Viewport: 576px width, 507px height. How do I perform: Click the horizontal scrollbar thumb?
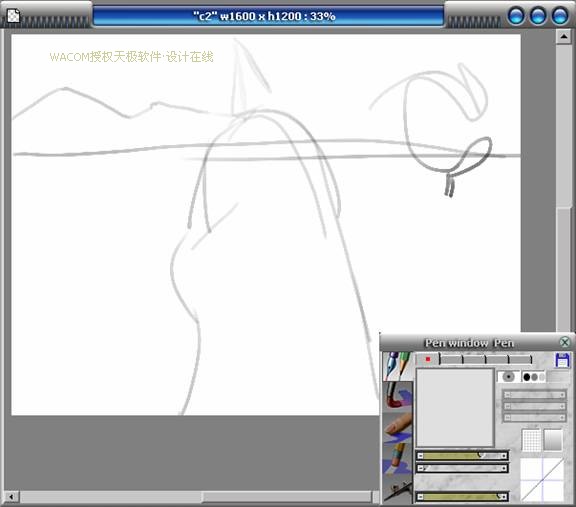(x=287, y=497)
